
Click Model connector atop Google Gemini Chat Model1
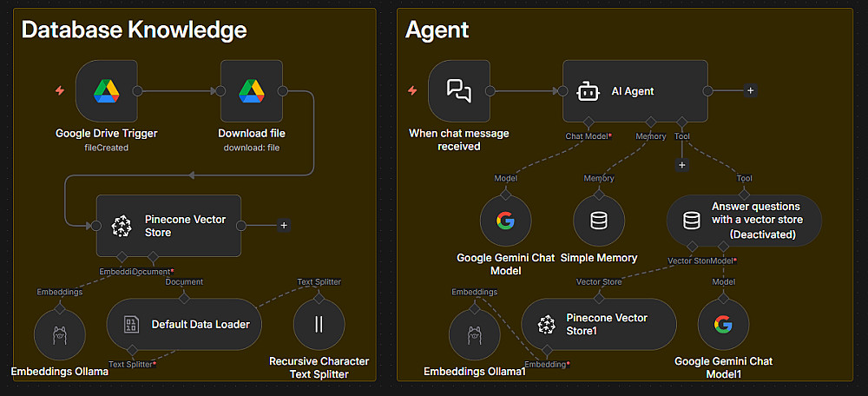tap(724, 299)
